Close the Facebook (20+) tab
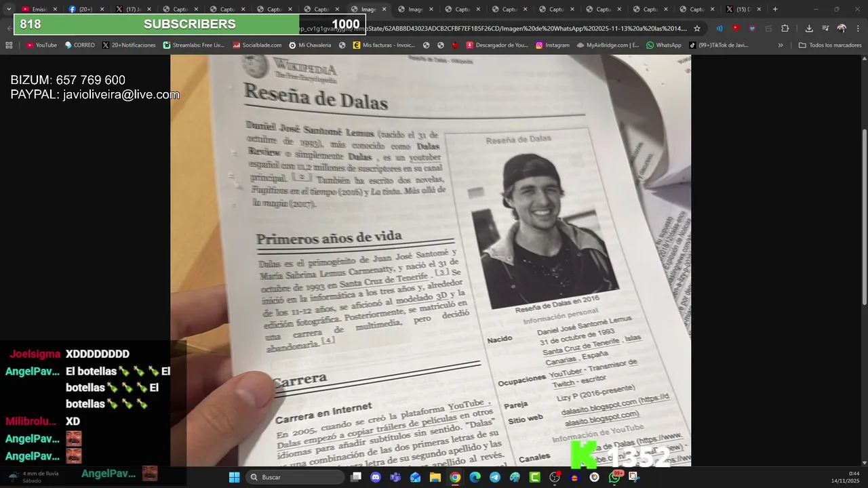Screen dimensions: 868x488 click(x=102, y=9)
